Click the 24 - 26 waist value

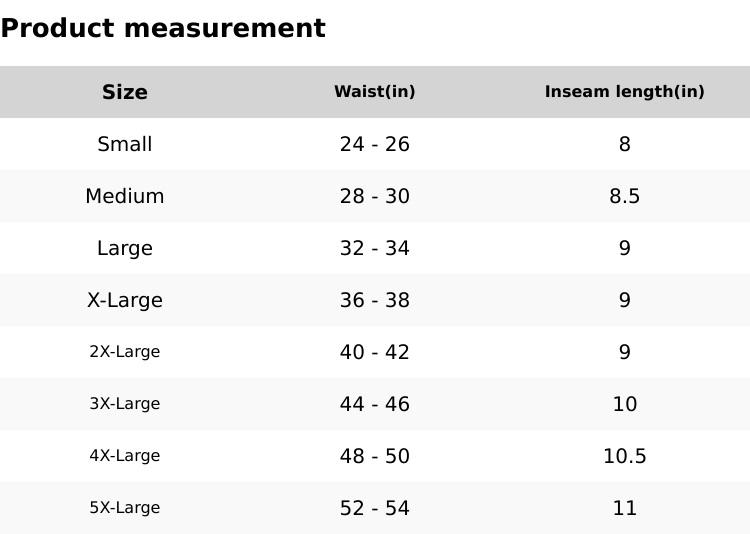[374, 144]
